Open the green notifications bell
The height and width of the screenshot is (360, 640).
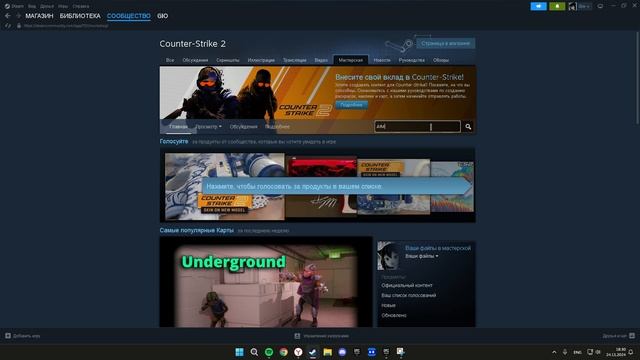pos(557,6)
